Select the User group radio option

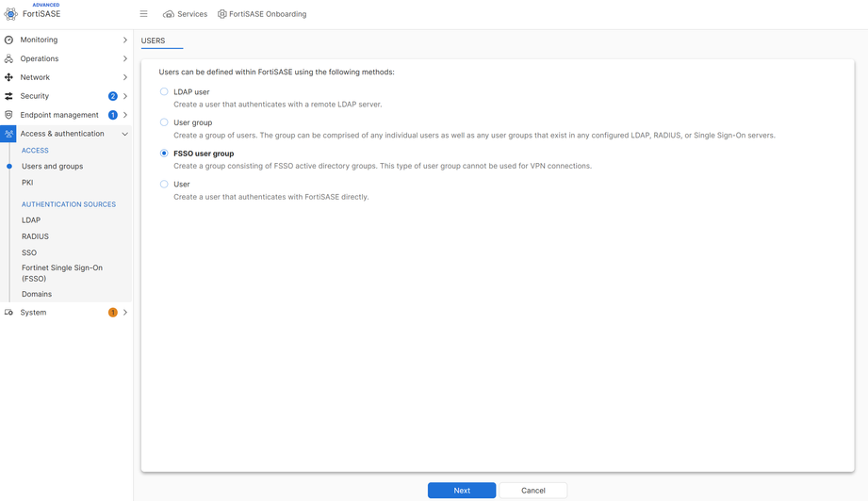164,122
